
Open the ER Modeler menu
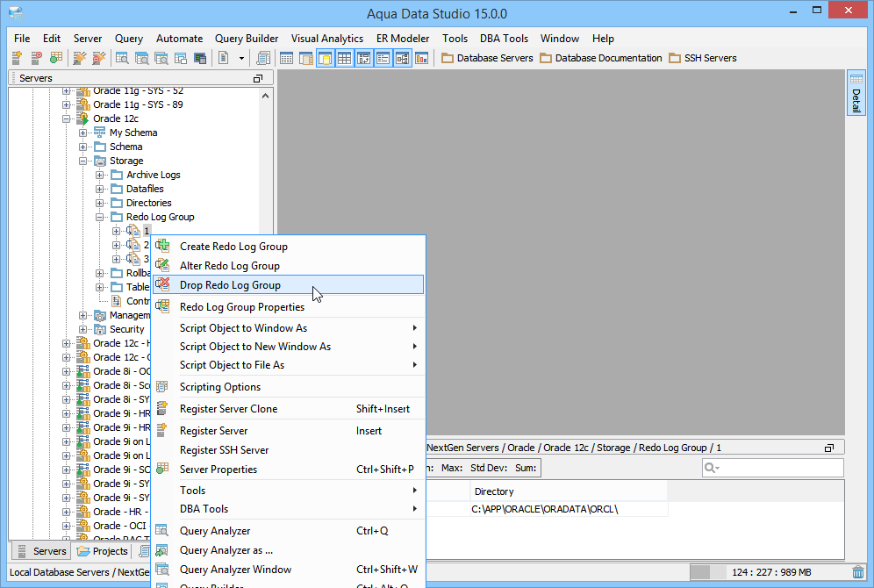[x=403, y=39]
